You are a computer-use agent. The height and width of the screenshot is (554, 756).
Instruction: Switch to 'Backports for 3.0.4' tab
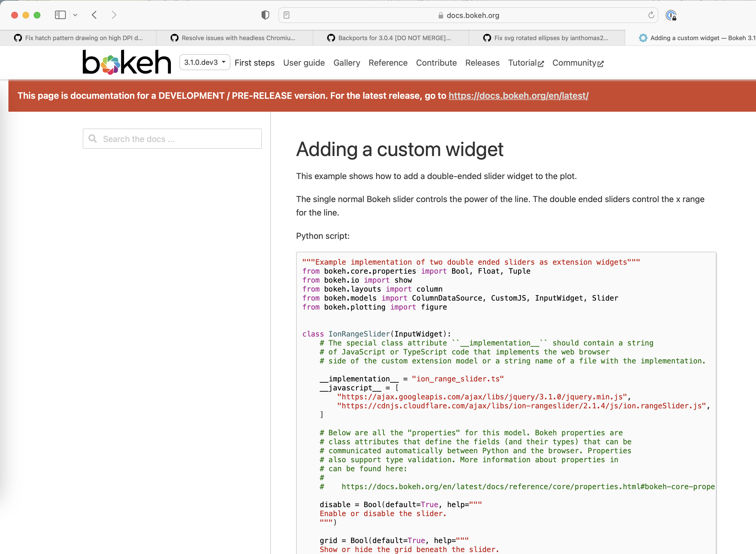pyautogui.click(x=391, y=38)
